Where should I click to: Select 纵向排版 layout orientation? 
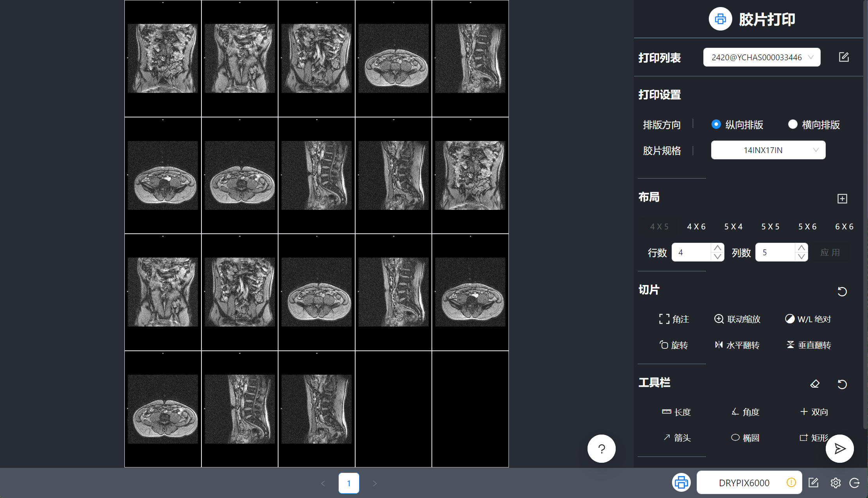click(716, 125)
